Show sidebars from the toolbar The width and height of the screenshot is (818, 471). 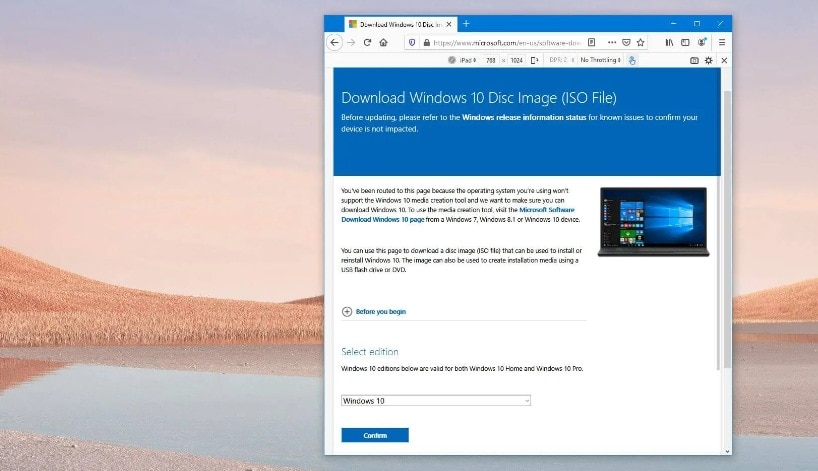(x=685, y=42)
